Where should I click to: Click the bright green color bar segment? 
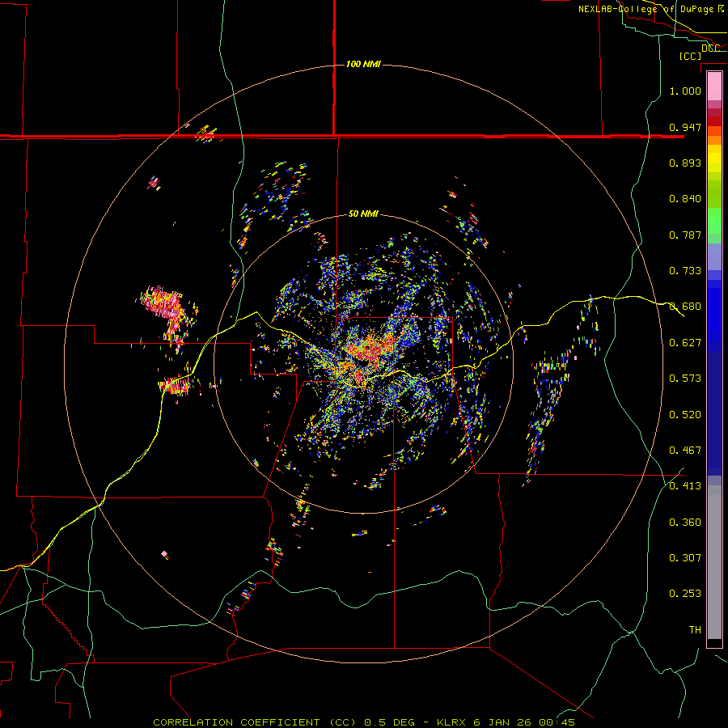pyautogui.click(x=714, y=222)
